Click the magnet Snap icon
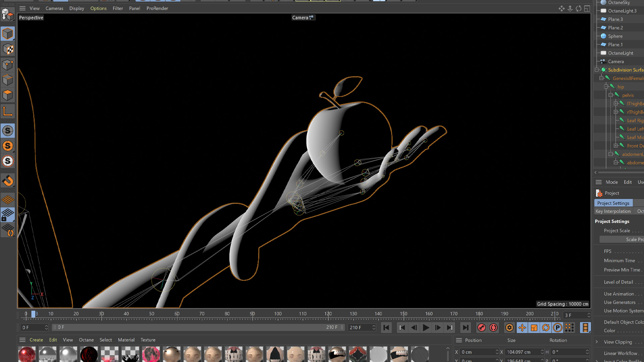The height and width of the screenshot is (362, 644). pos(8,181)
